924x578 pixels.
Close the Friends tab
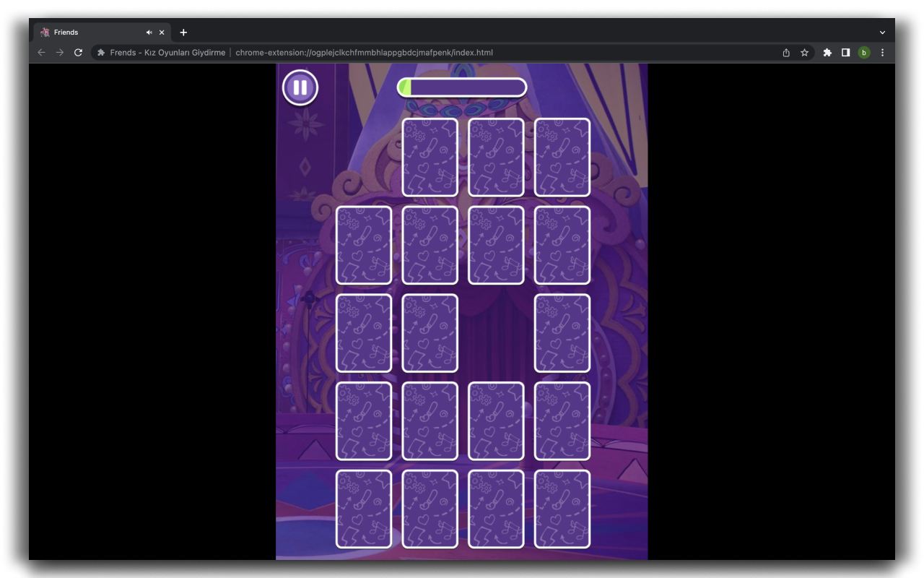pos(162,33)
